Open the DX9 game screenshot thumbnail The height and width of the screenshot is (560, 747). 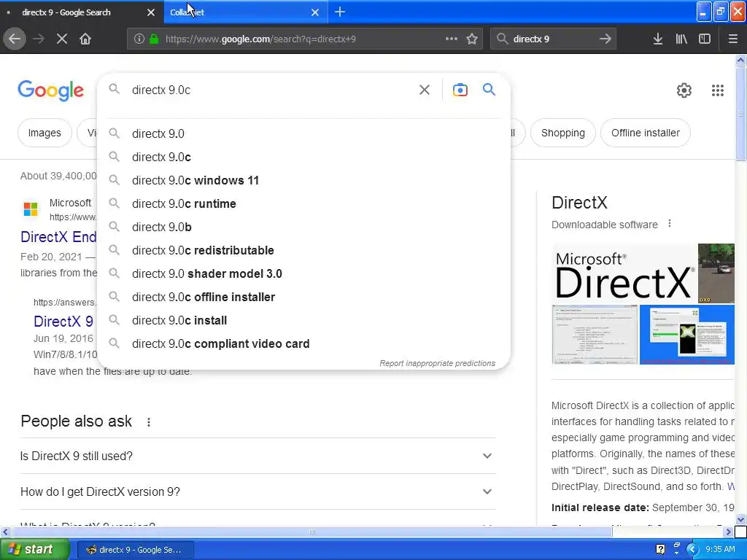716,273
